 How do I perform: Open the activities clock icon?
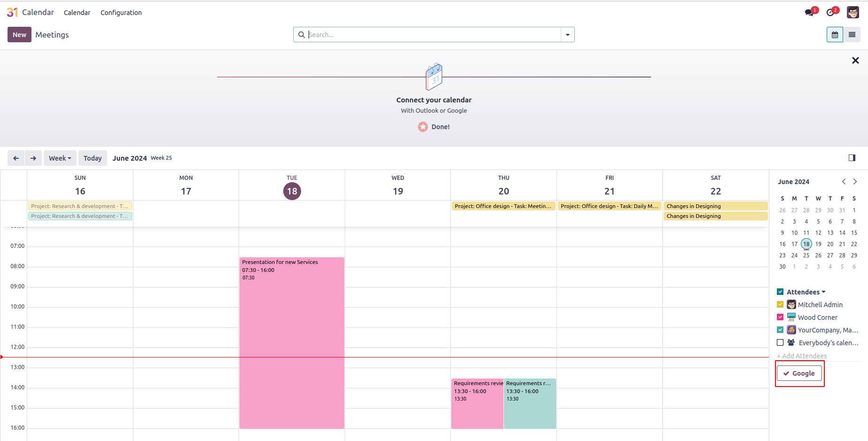[x=830, y=13]
